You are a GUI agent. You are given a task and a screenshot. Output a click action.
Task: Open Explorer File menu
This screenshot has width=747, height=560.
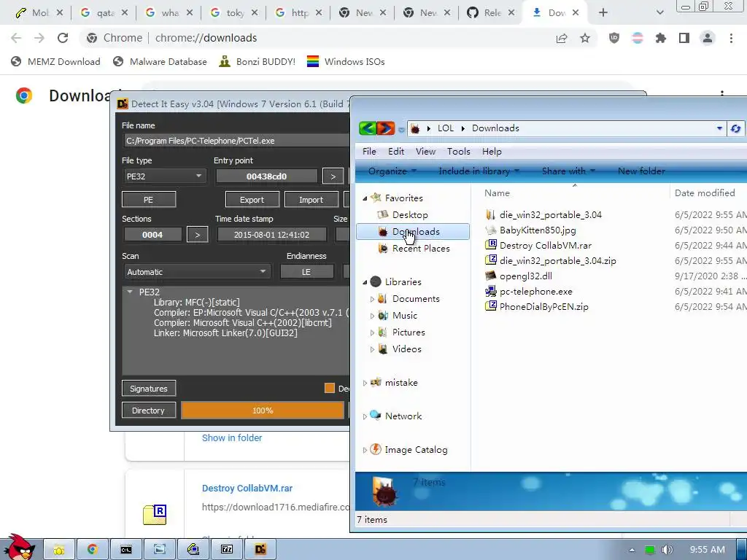tap(369, 152)
